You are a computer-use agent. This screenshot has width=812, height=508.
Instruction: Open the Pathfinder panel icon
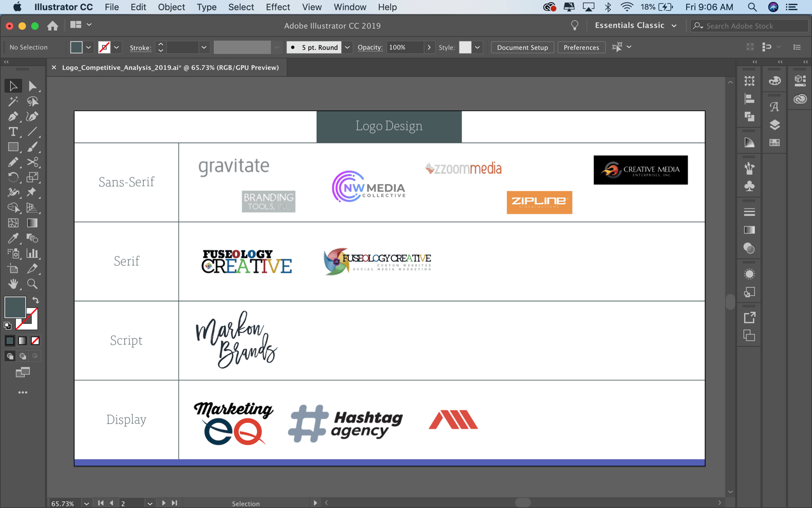749,116
